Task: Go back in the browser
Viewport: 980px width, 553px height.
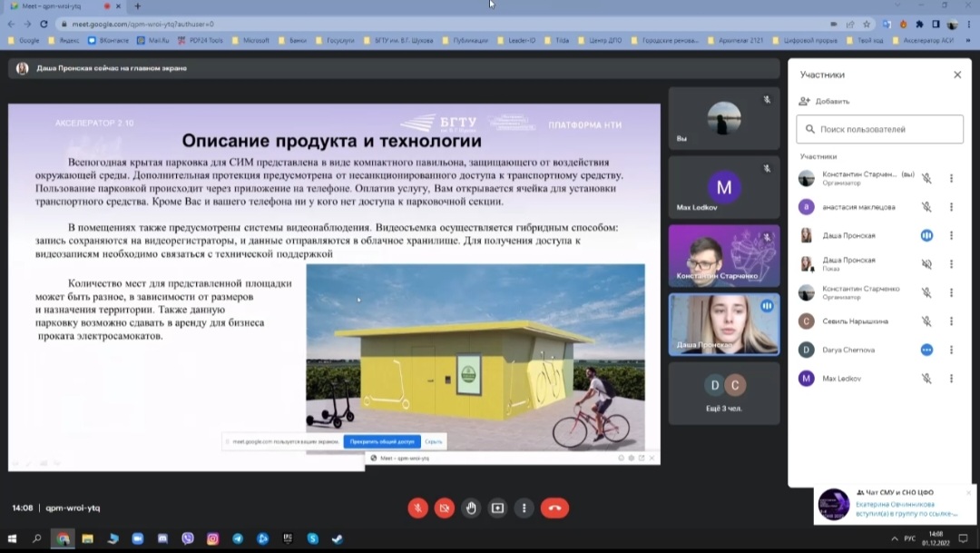Action: pyautogui.click(x=11, y=24)
